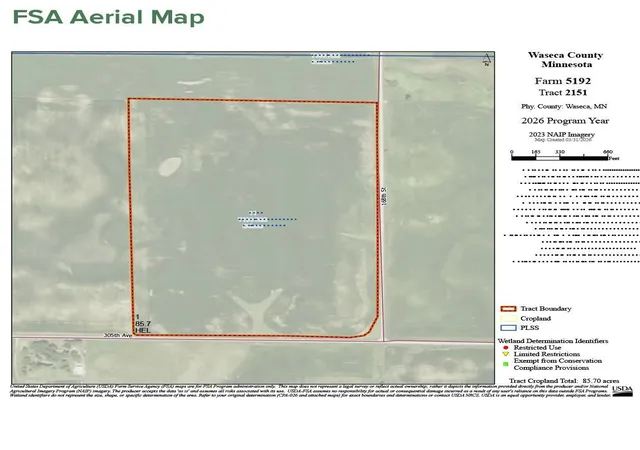Click the FSA Aerial Map heading
This screenshot has height=450, width=640.
pyautogui.click(x=109, y=17)
